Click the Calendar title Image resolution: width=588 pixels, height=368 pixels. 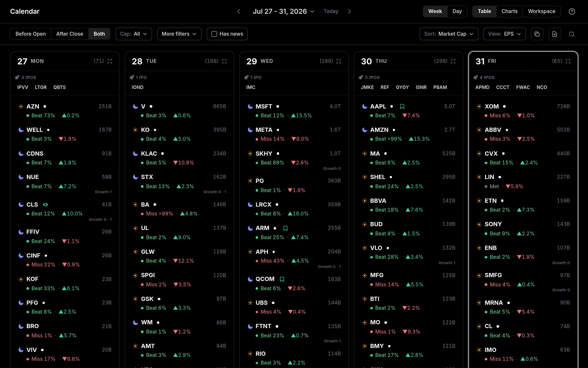click(x=25, y=11)
